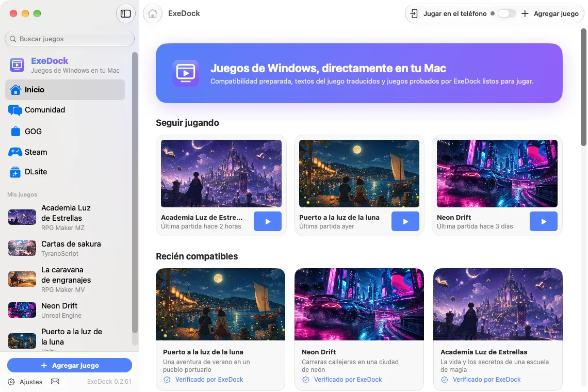Viewport: 588px width, 392px height.
Task: Click the verified badge under Neon Drift card
Action: click(x=306, y=380)
